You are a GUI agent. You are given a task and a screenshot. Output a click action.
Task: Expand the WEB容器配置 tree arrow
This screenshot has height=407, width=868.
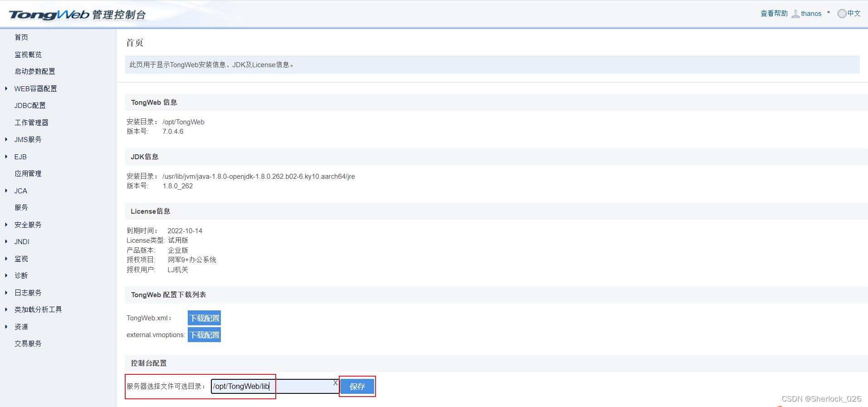[x=6, y=88]
